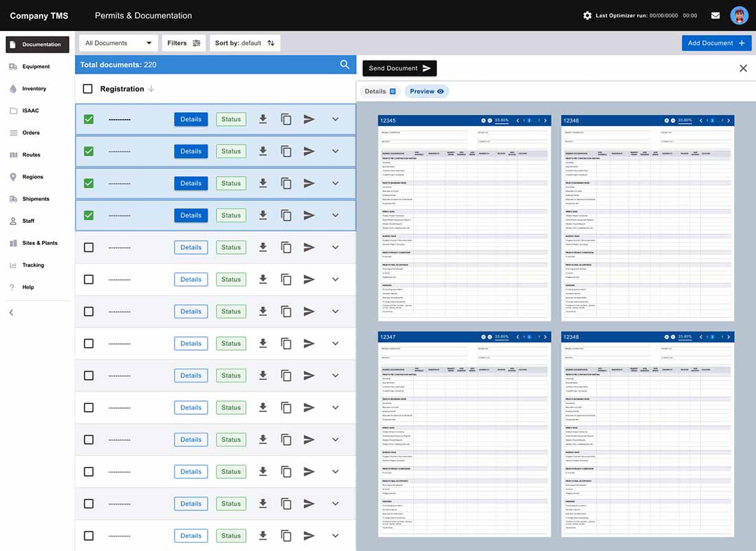Uncheck the second document row checkbox
The image size is (756, 551).
89,151
